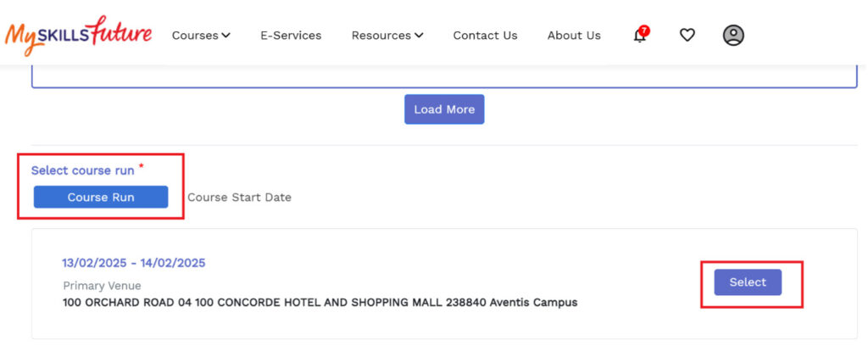The image size is (868, 357).
Task: Expand the Resources menu chevron
Action: pyautogui.click(x=419, y=36)
